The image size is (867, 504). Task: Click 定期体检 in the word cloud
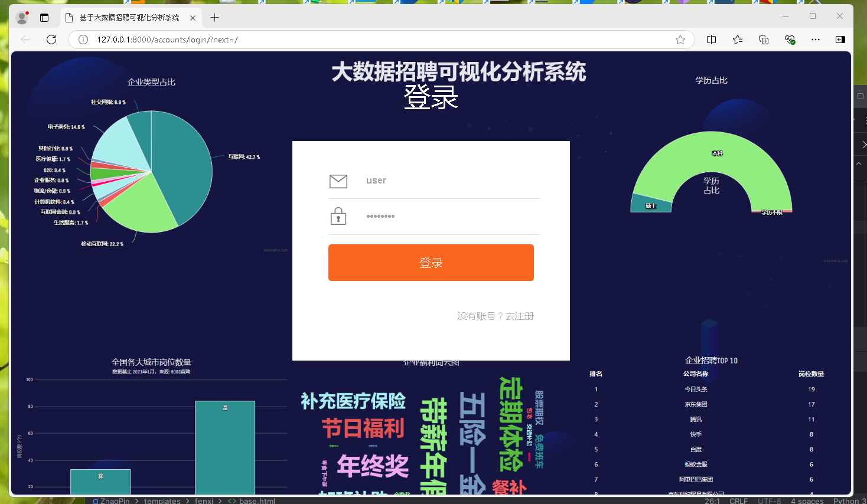[511, 424]
